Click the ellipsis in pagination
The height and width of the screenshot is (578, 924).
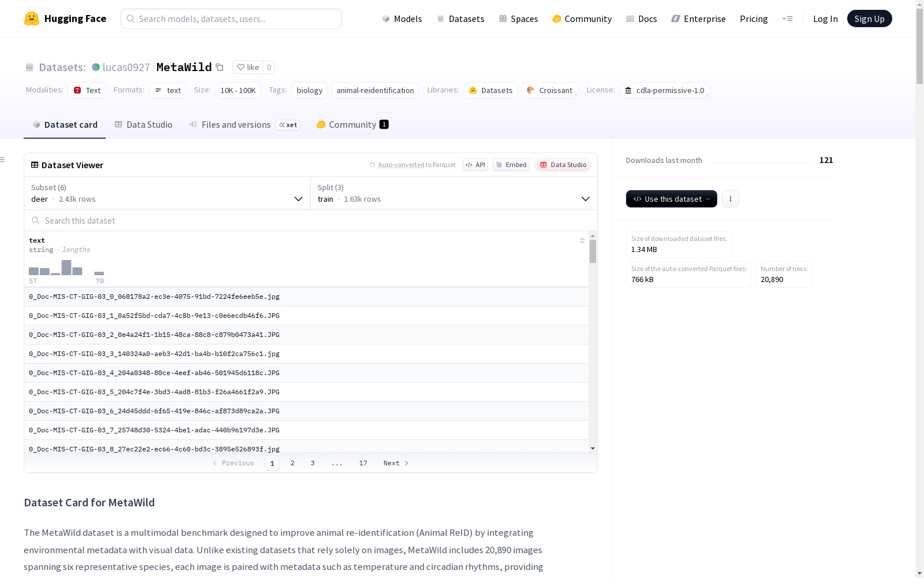click(337, 463)
